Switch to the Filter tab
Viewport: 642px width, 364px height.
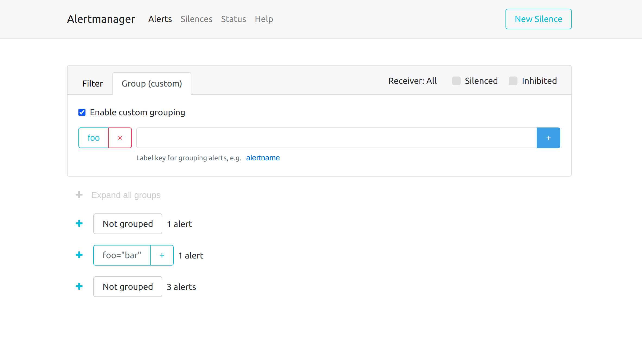(x=93, y=83)
